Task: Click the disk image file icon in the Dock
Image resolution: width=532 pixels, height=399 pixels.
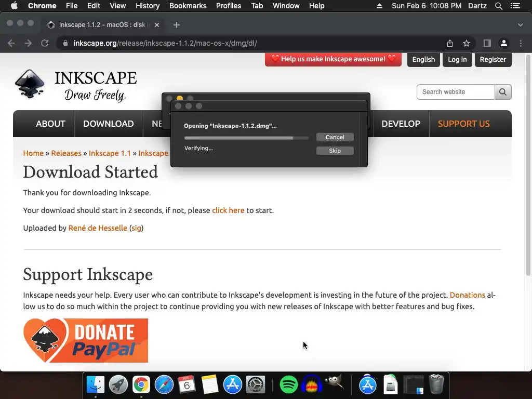Action: 391,385
